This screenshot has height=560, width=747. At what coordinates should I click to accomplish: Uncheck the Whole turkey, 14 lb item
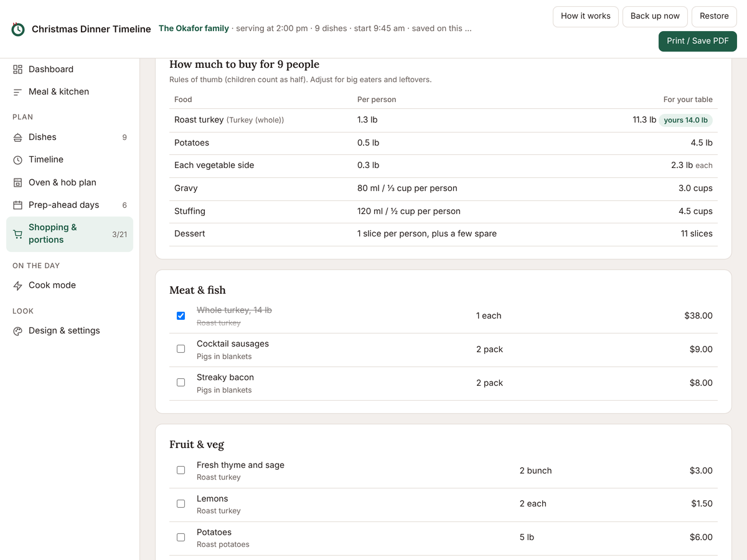(x=181, y=315)
